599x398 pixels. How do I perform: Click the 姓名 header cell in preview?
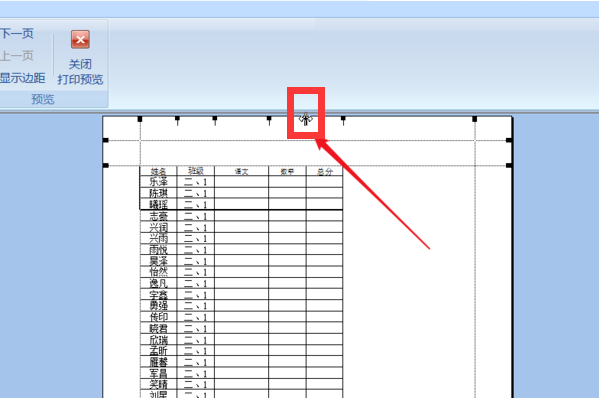pyautogui.click(x=159, y=171)
